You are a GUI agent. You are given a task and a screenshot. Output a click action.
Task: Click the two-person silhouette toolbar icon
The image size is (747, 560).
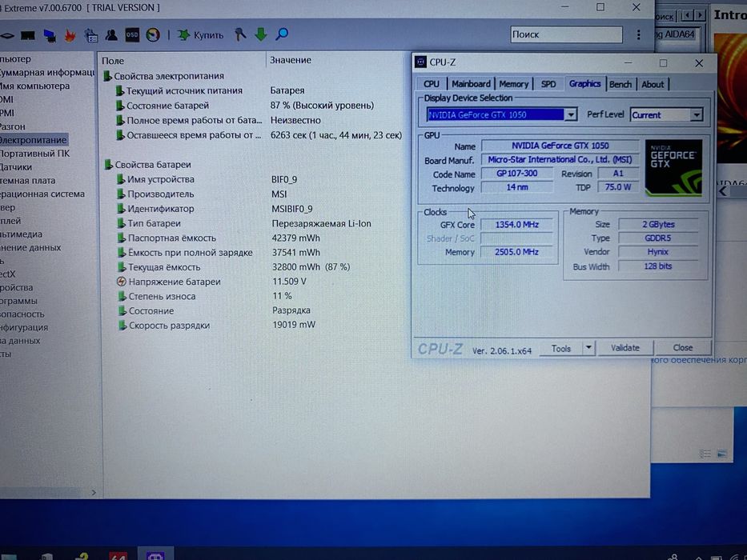(x=111, y=34)
